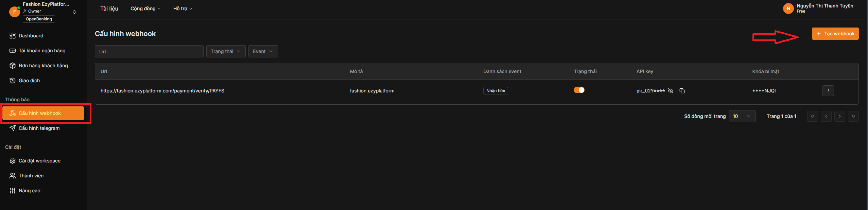Expand the workspace switcher chevrons
Screen dimensions: 868x210
click(74, 12)
